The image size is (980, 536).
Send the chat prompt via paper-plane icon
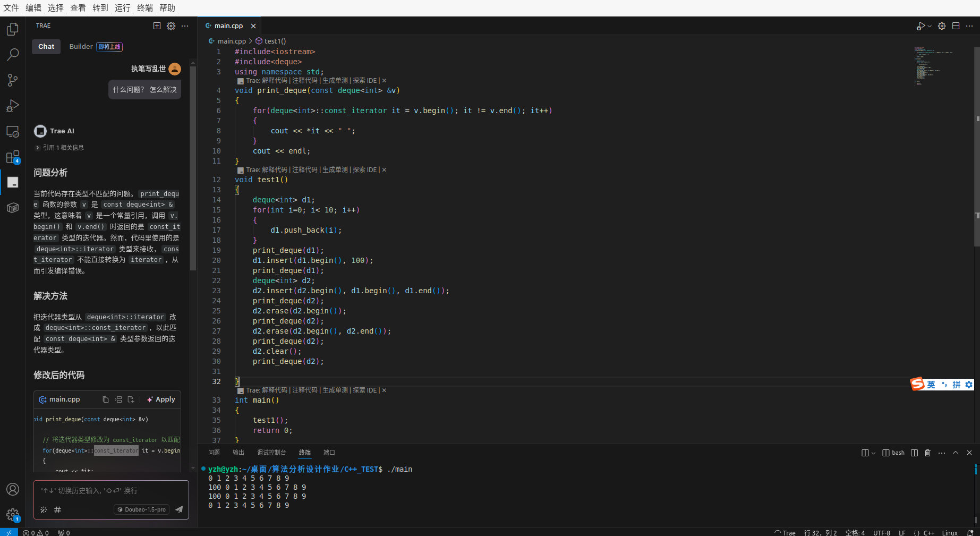[179, 509]
